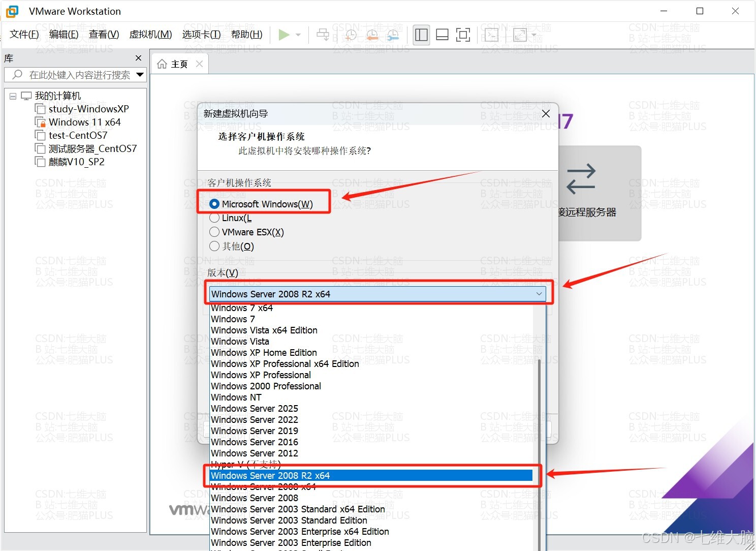Image resolution: width=756 pixels, height=551 pixels.
Task: Collapse the version combo box chevron
Action: click(539, 294)
